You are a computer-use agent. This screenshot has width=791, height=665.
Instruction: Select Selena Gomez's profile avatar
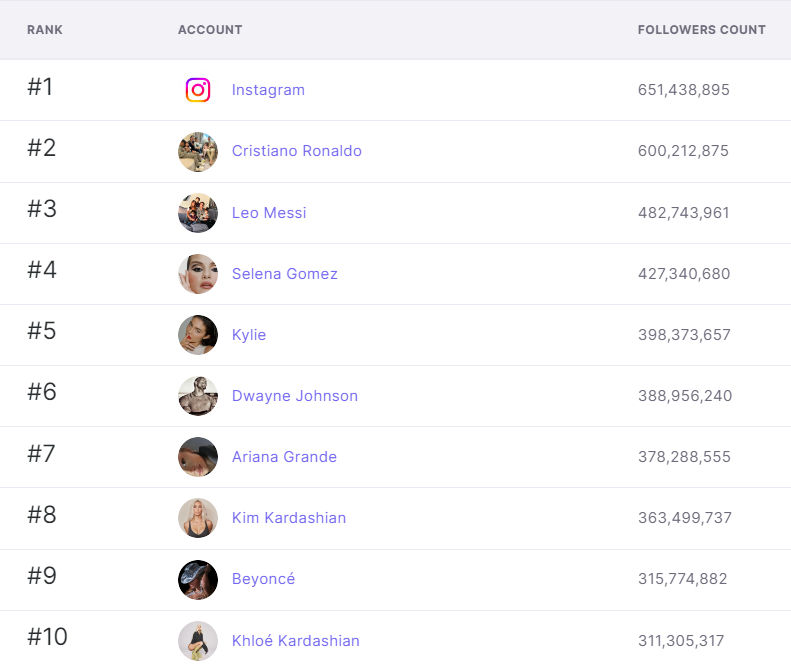click(x=198, y=274)
